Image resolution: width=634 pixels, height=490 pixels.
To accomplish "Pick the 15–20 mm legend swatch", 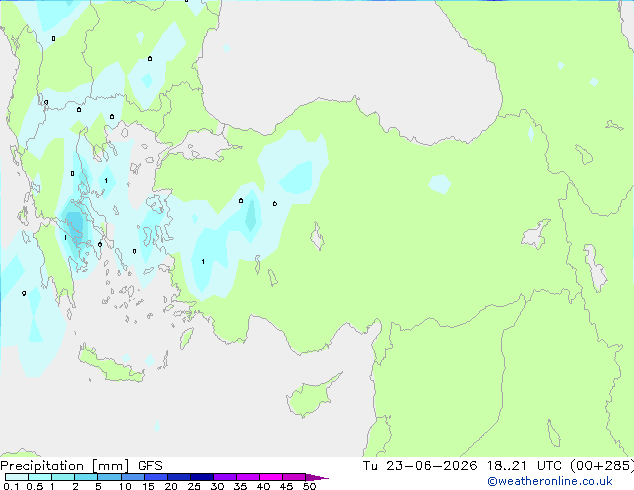I will (x=155, y=477).
